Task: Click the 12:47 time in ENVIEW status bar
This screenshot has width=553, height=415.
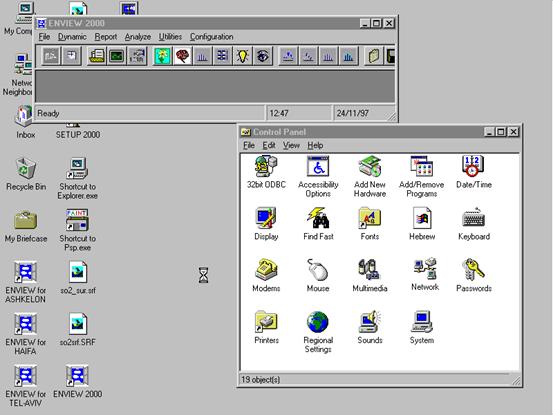Action: 279,113
